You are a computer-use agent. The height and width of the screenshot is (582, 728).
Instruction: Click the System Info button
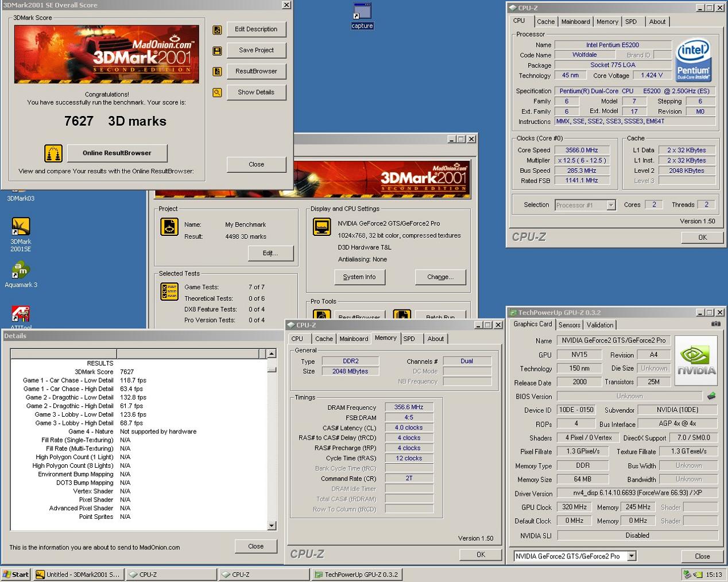[359, 277]
